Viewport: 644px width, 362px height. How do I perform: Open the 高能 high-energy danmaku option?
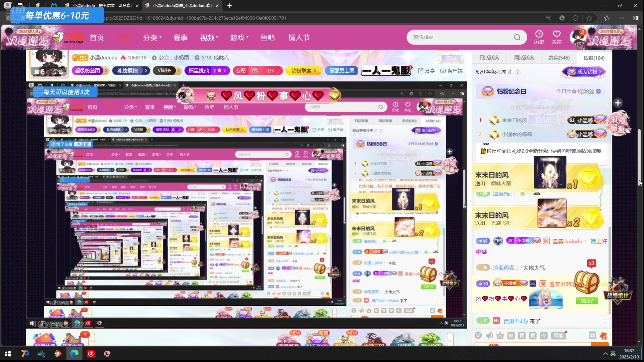pos(558,336)
